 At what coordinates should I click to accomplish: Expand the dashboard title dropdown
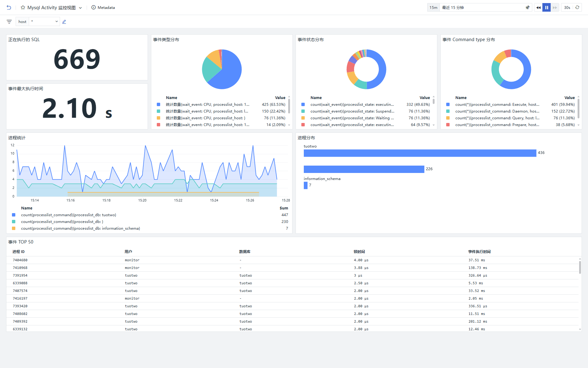click(x=80, y=8)
